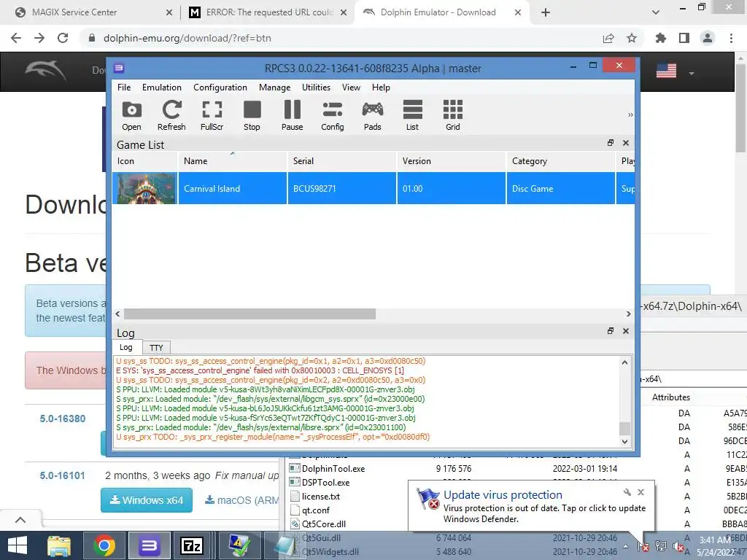
Task: Toggle FullScr mode in RPCS3 toolbar
Action: (x=212, y=115)
